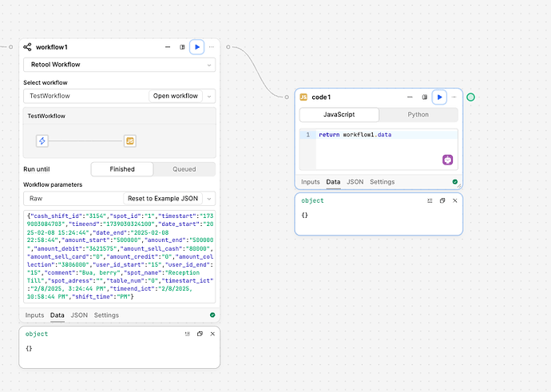The width and height of the screenshot is (551, 392).
Task: Set Run until to Queued
Action: click(x=184, y=169)
